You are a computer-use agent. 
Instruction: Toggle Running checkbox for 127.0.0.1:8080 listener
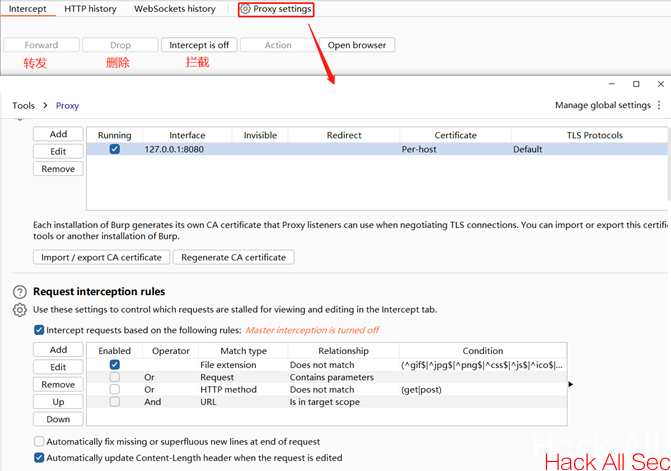pyautogui.click(x=115, y=149)
